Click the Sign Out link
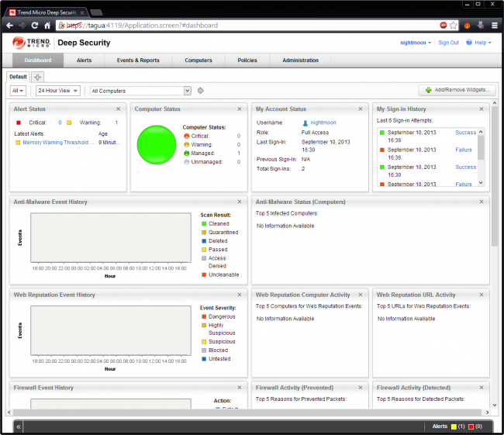Screen dimensions: 504x435 448,43
